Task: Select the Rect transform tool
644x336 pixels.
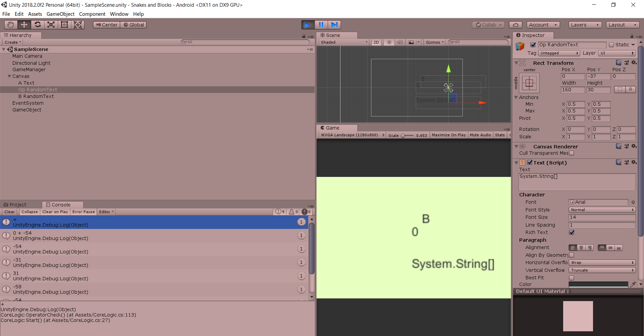Action: coord(64,25)
